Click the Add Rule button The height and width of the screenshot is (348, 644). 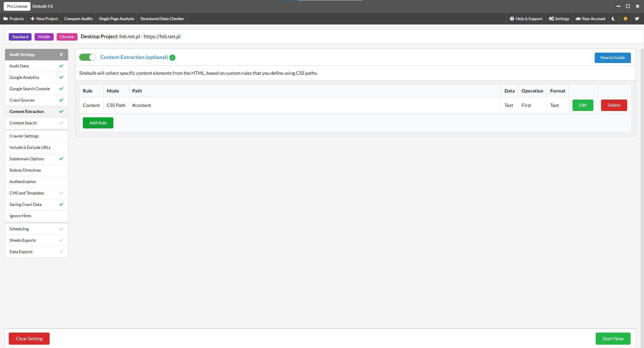(98, 123)
